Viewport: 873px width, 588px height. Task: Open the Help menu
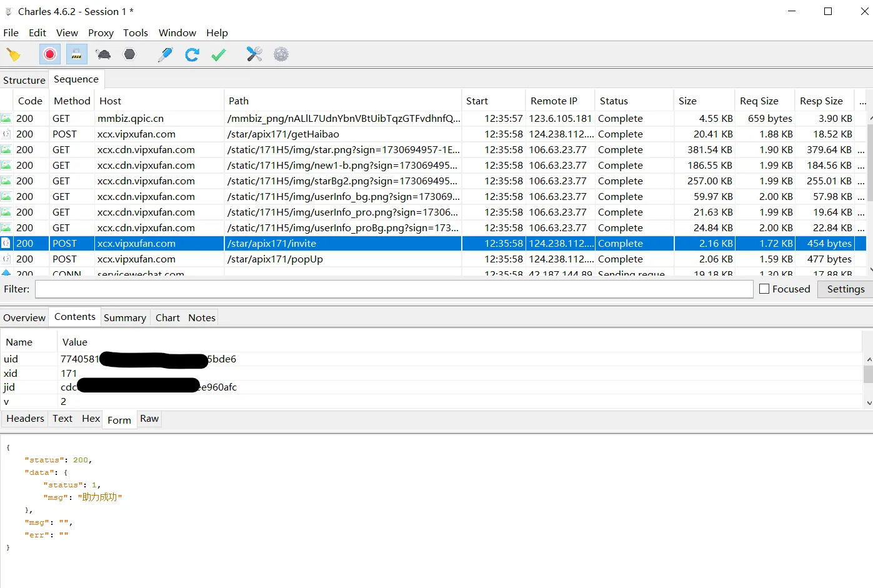point(217,32)
